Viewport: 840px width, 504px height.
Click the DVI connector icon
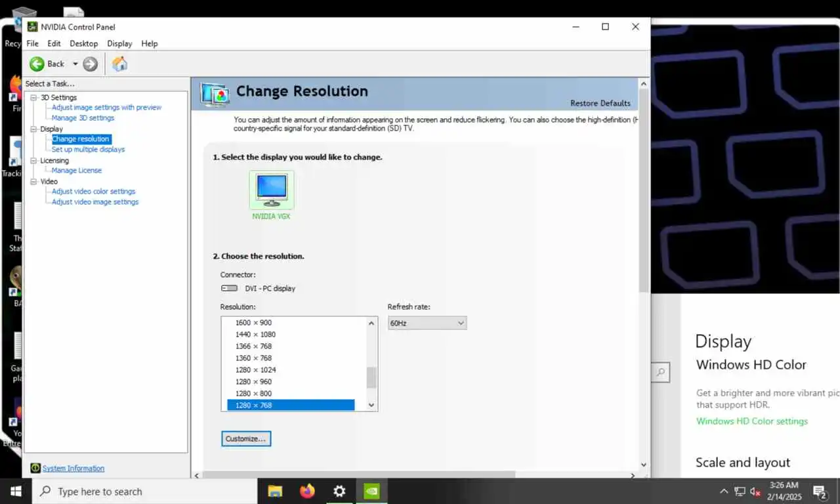pyautogui.click(x=229, y=288)
